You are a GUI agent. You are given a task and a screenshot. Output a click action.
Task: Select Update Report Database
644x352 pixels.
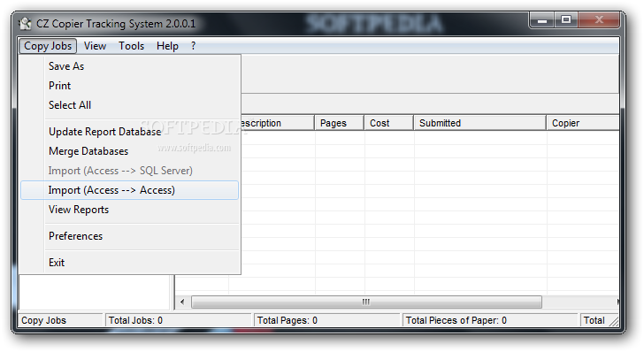pyautogui.click(x=130, y=132)
